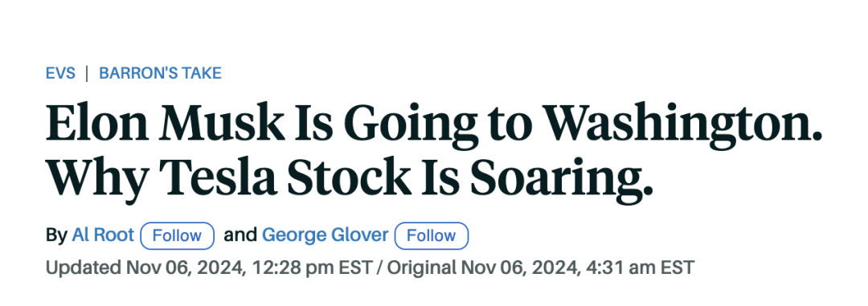868x306 pixels.
Task: Follow author George Glover
Action: tap(432, 236)
